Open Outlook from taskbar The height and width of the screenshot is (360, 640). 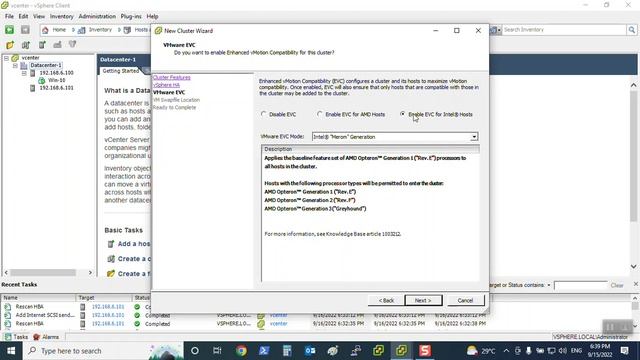pyautogui.click(x=310, y=351)
